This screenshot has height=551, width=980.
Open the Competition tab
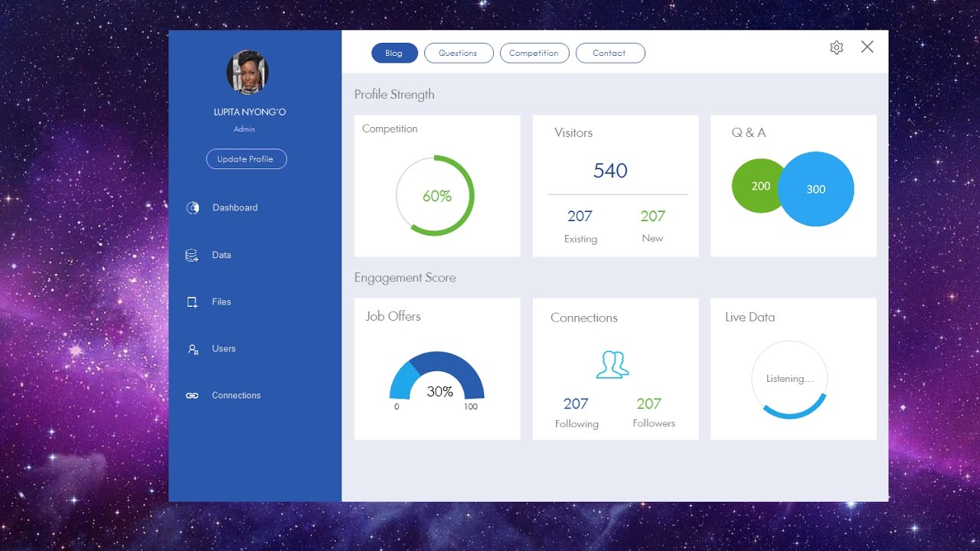point(534,53)
